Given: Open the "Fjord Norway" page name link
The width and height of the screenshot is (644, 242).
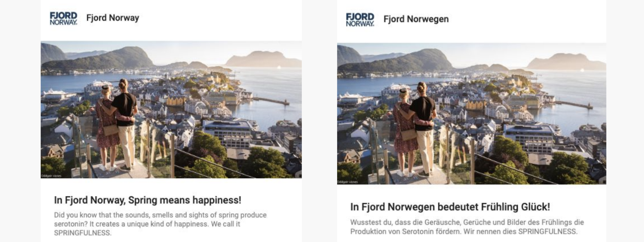Looking at the screenshot, I should pos(113,18).
